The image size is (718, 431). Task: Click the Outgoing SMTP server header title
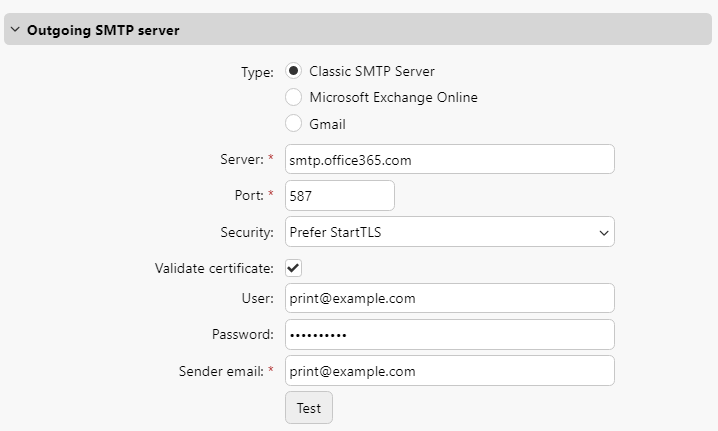coord(103,30)
